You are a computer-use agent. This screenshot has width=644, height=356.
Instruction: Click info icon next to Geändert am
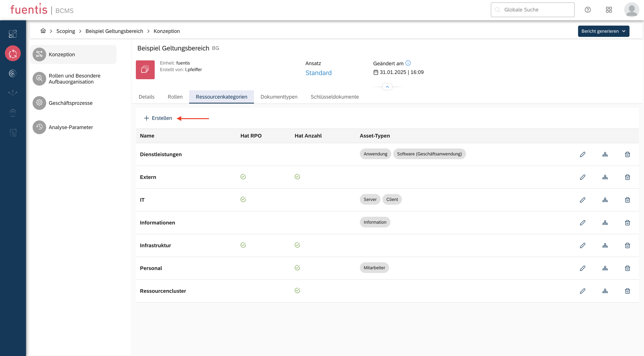tap(408, 63)
